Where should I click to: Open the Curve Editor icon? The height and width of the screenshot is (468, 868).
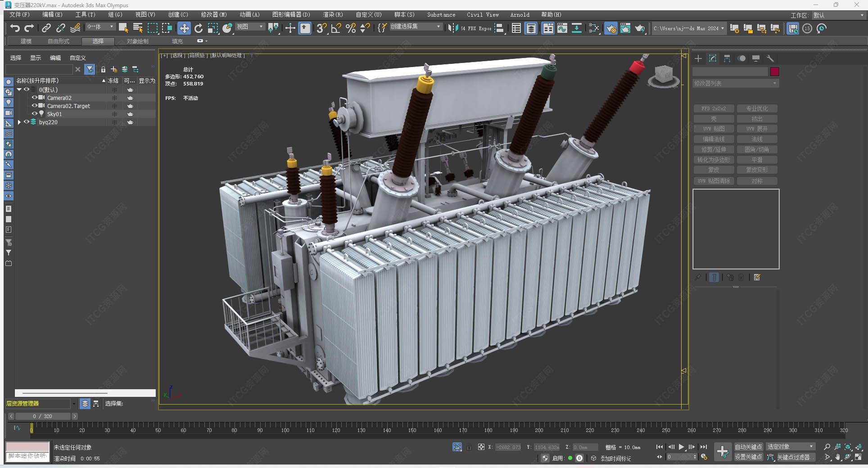[x=562, y=28]
